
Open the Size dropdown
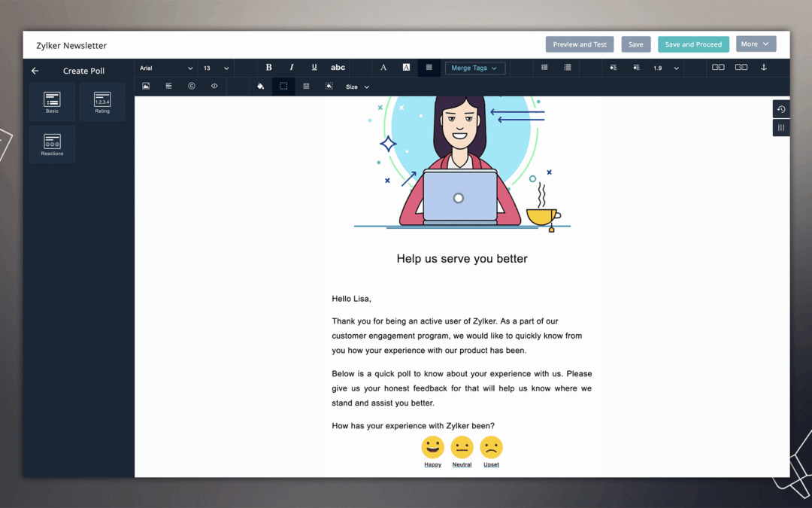pyautogui.click(x=357, y=87)
